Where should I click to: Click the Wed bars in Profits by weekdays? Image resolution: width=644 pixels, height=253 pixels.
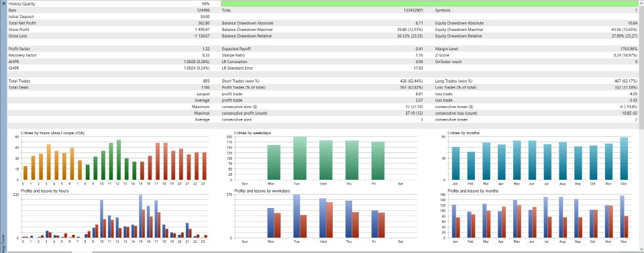[x=326, y=218]
